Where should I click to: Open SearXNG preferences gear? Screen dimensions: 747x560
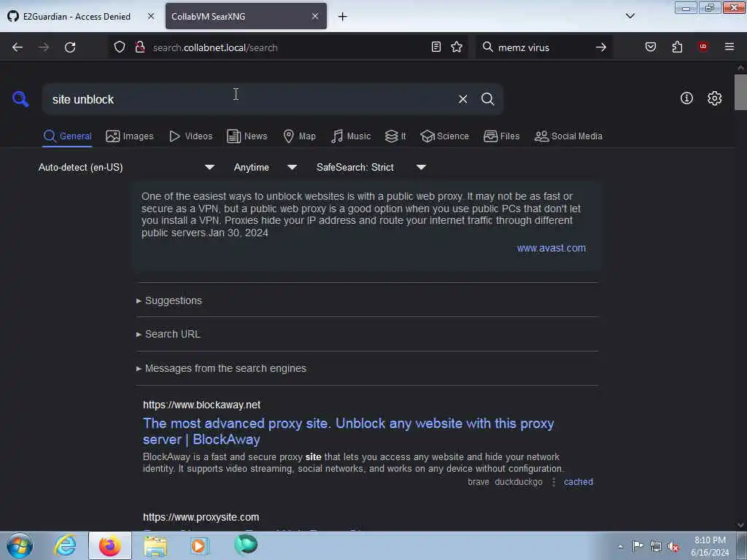(714, 98)
